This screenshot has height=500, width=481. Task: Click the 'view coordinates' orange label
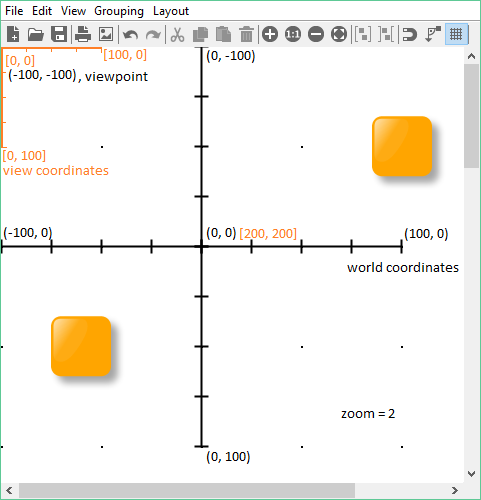(56, 171)
